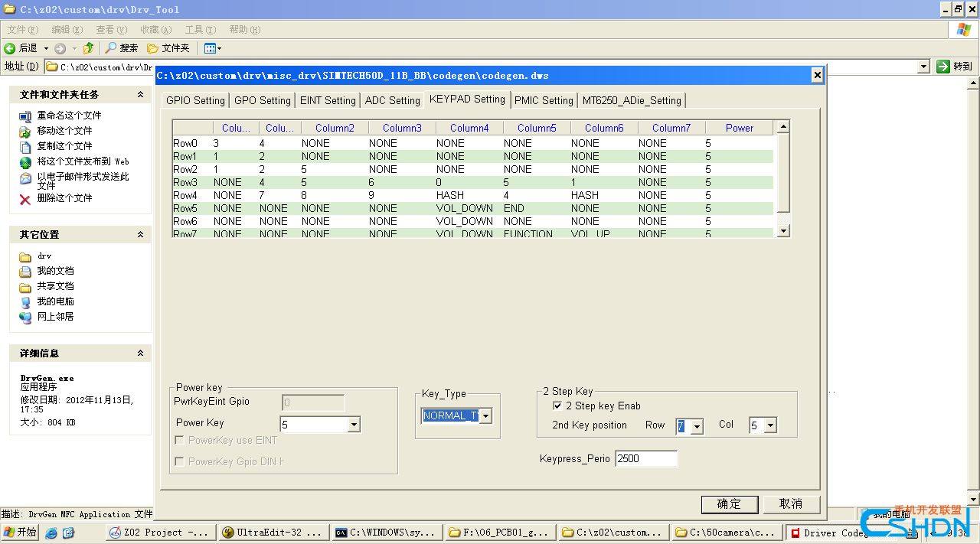Open the Power Key dropdown
Image resolution: width=980 pixels, height=544 pixels.
(354, 425)
